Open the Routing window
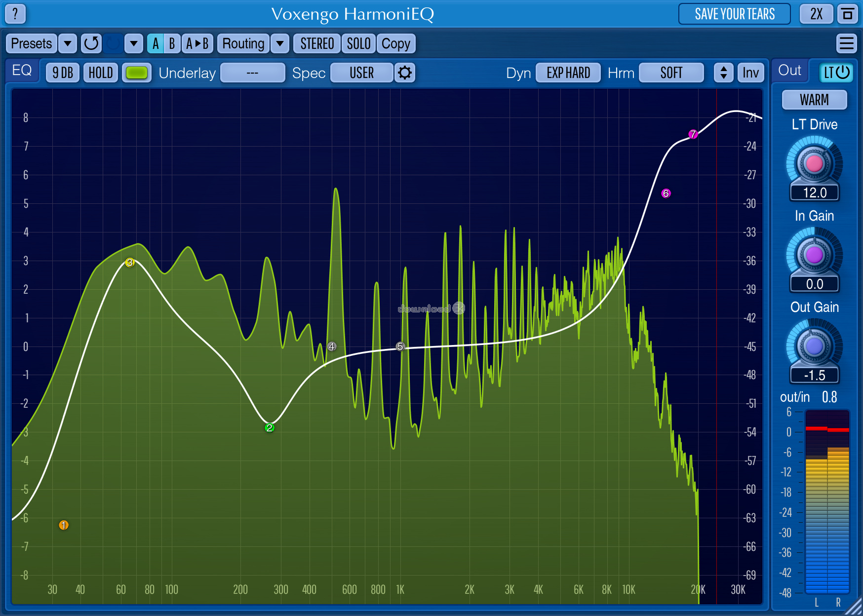 coord(243,43)
